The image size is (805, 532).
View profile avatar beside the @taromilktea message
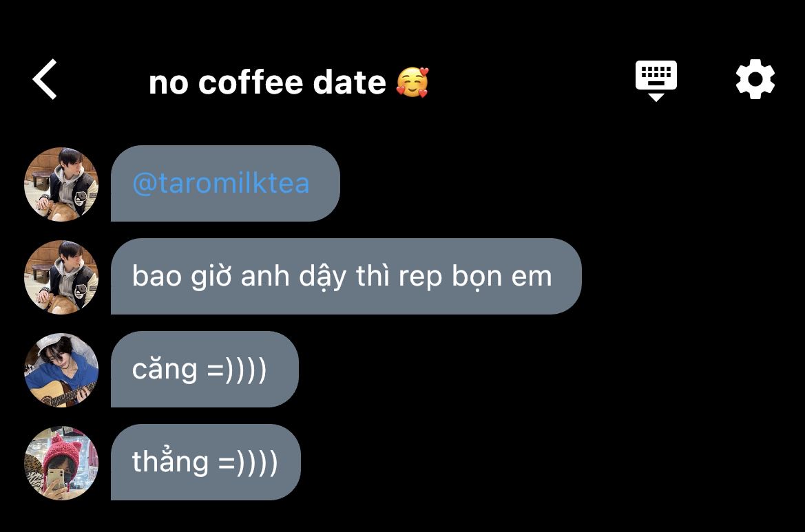61,184
